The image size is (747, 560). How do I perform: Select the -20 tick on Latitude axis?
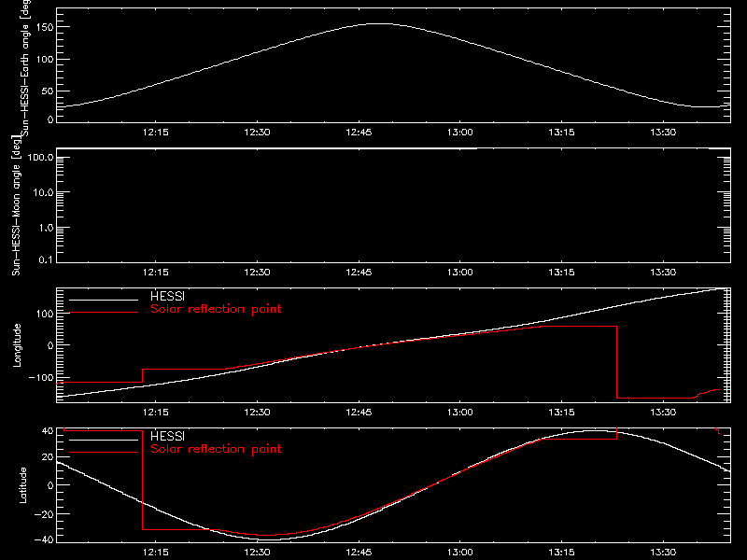[x=44, y=514]
